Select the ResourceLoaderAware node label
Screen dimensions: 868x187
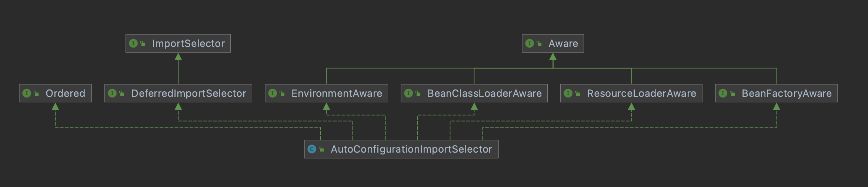(641, 93)
